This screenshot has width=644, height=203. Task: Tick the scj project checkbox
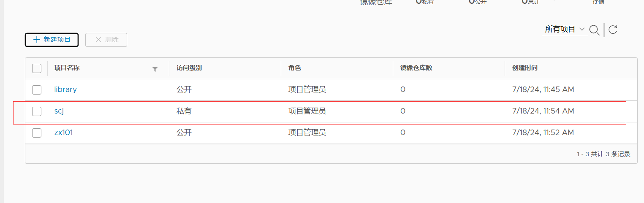point(37,111)
